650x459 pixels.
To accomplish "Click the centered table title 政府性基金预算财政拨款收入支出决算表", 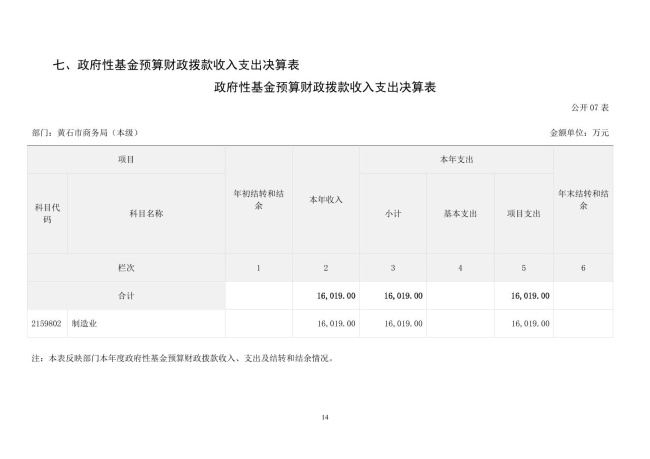I will pos(325,88).
